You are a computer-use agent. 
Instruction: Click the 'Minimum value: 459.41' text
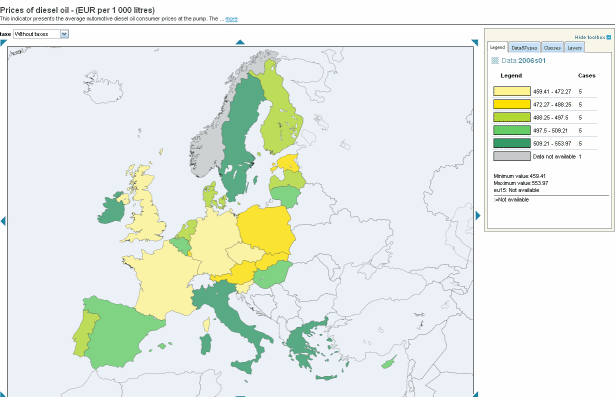coord(519,176)
